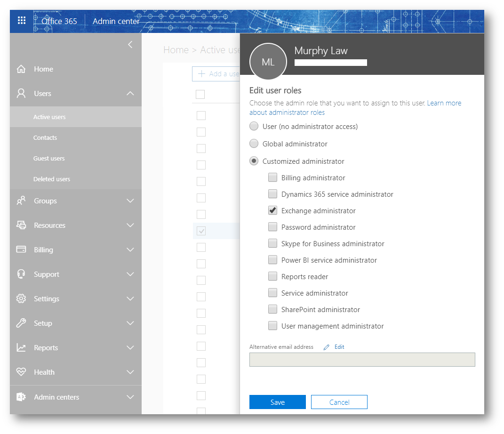Screen dimensions: 504x434
Task: Open the Office 365 app launcher grid
Action: (22, 21)
